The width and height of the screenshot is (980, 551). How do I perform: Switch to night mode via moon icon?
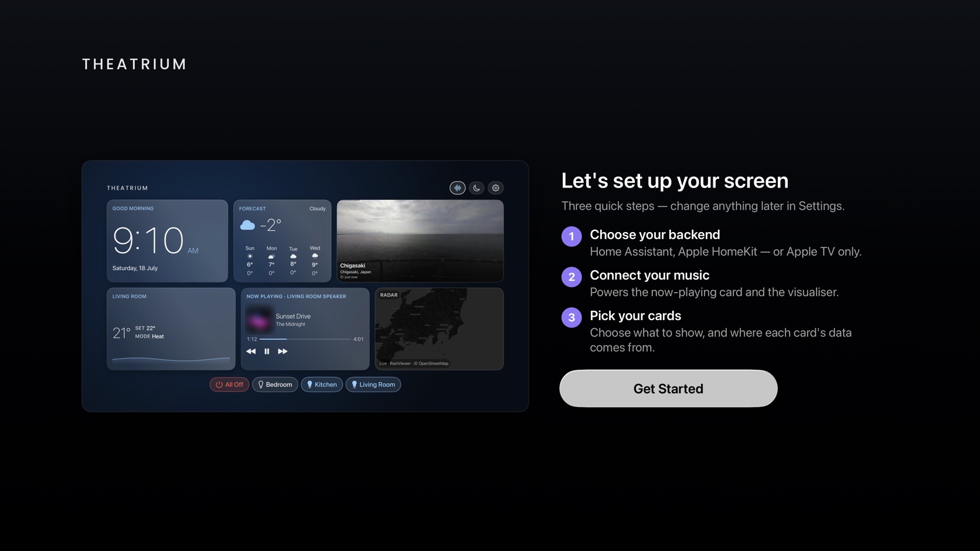(x=477, y=188)
